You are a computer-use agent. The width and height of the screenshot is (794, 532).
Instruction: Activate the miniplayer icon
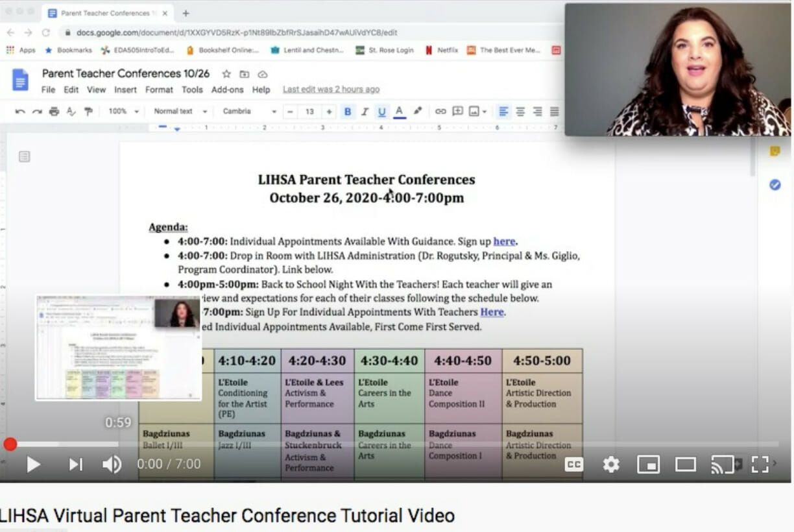pos(648,465)
